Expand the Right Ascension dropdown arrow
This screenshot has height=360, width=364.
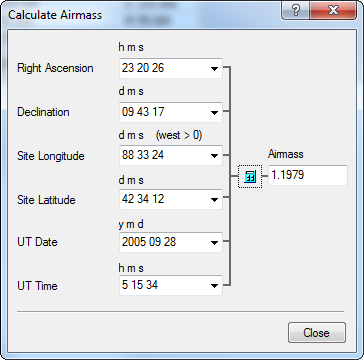click(214, 69)
